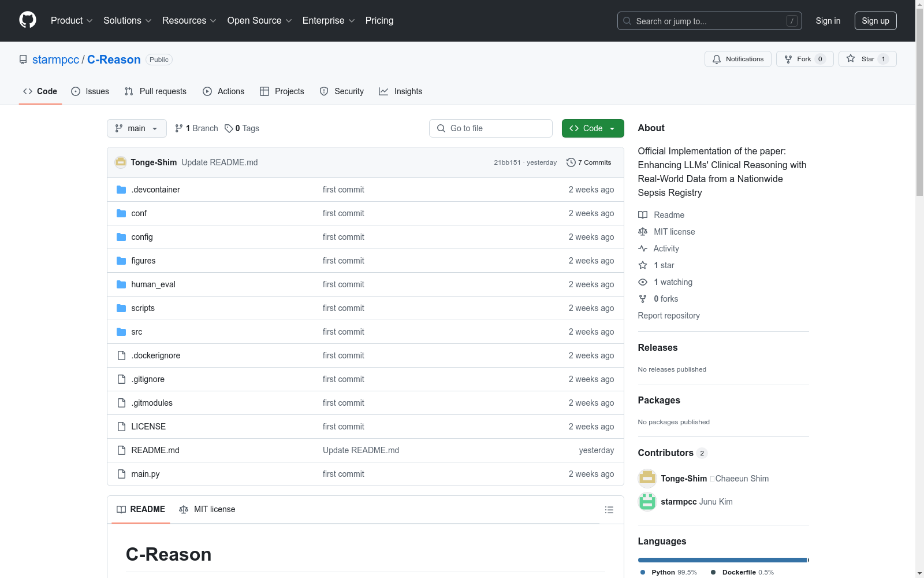Click the slash shortcut key icon in search

coord(792,21)
